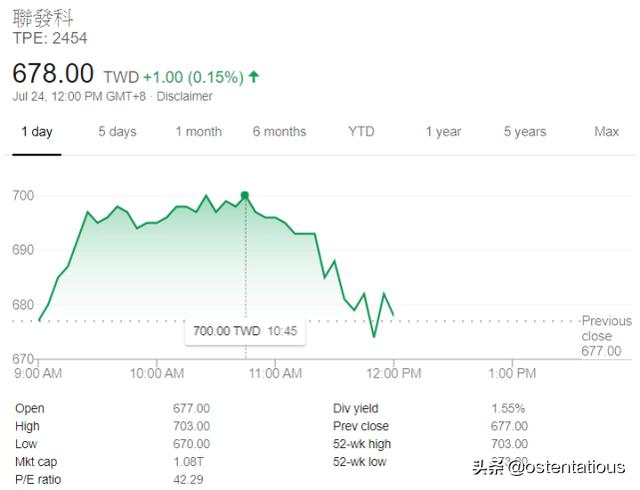The width and height of the screenshot is (640, 490).
Task: Select the 1 day tab
Action: (x=37, y=132)
